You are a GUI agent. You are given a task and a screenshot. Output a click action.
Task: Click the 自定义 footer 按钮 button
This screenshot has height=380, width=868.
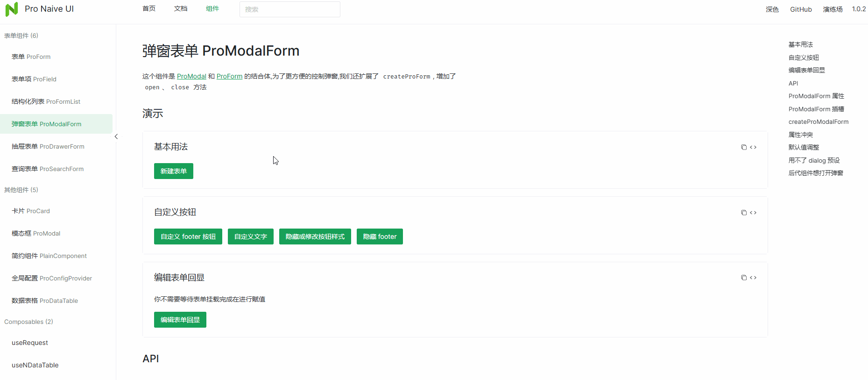point(188,237)
